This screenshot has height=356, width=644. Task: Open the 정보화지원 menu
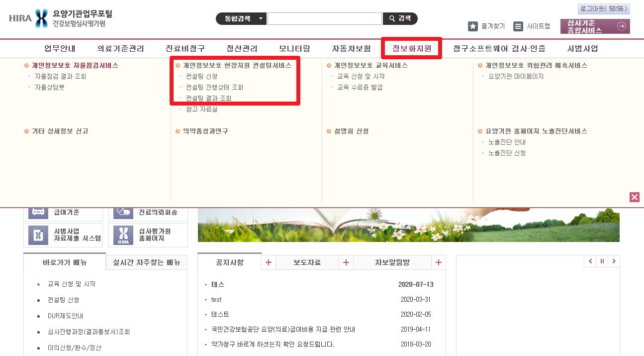[411, 48]
